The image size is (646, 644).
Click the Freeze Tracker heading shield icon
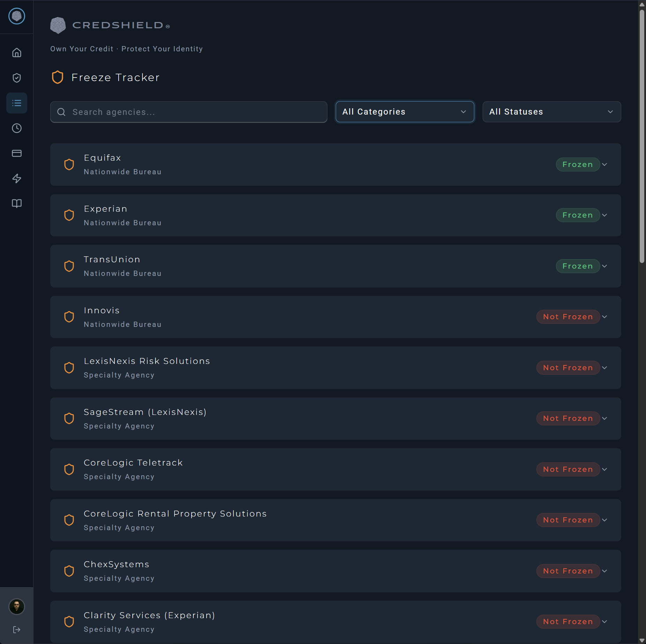[58, 77]
